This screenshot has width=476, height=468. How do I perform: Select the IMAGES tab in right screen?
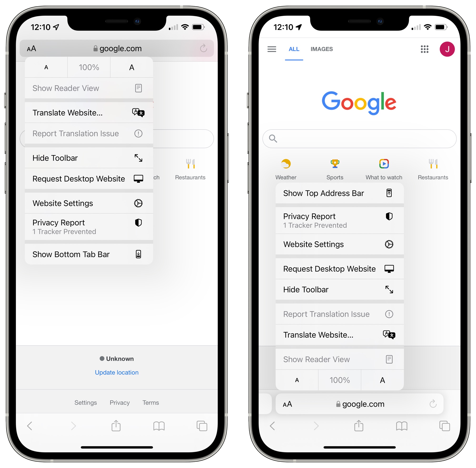321,49
